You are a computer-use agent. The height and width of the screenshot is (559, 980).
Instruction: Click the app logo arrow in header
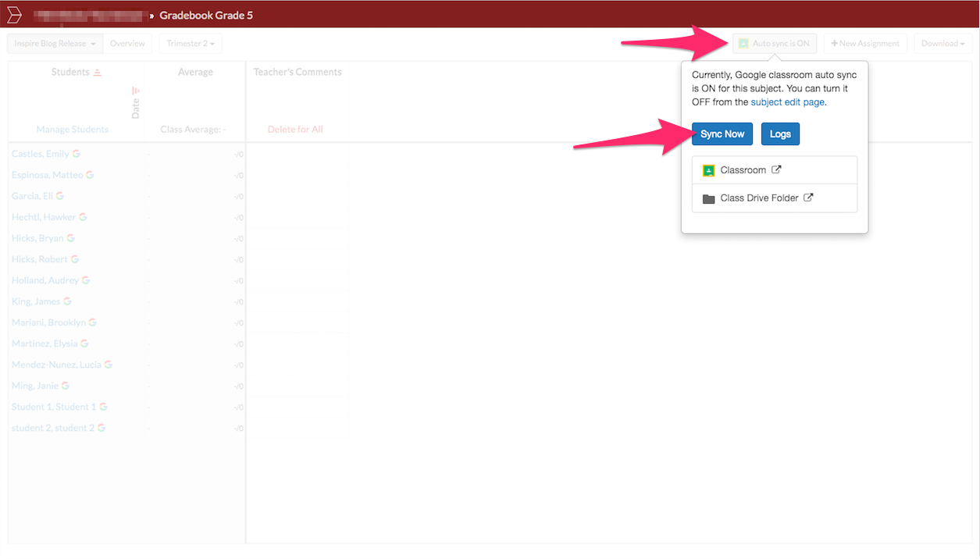[x=14, y=15]
